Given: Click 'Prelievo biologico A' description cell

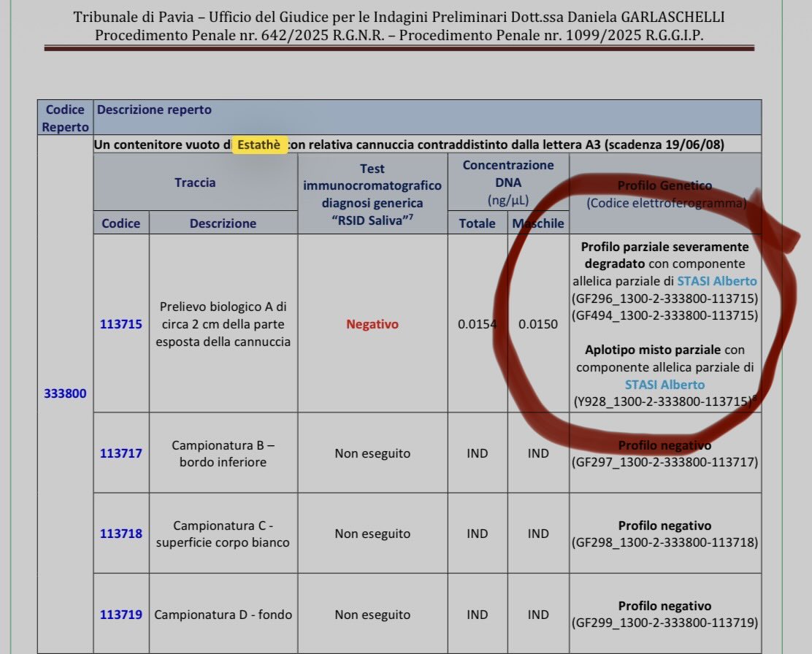Looking at the screenshot, I should pos(223,324).
